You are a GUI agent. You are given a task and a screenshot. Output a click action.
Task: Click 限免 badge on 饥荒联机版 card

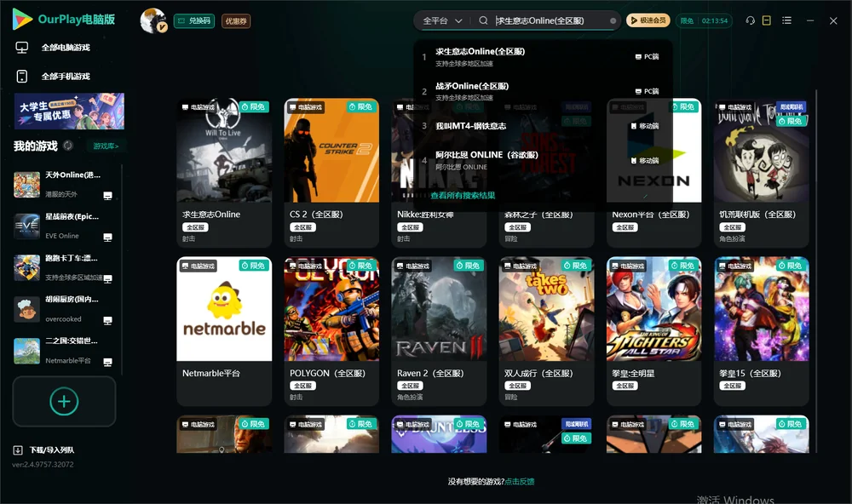pos(792,121)
